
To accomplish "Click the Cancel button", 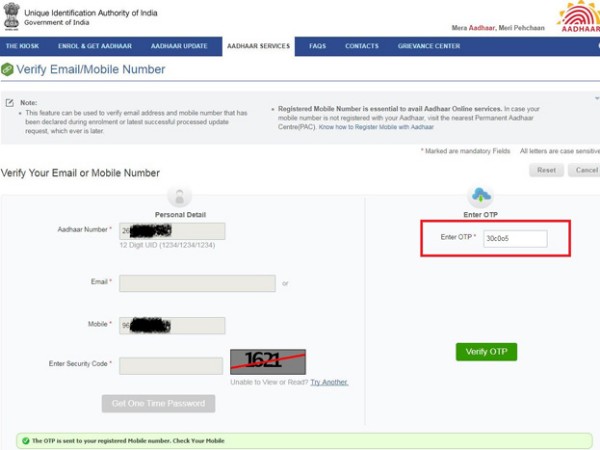I will click(x=585, y=170).
